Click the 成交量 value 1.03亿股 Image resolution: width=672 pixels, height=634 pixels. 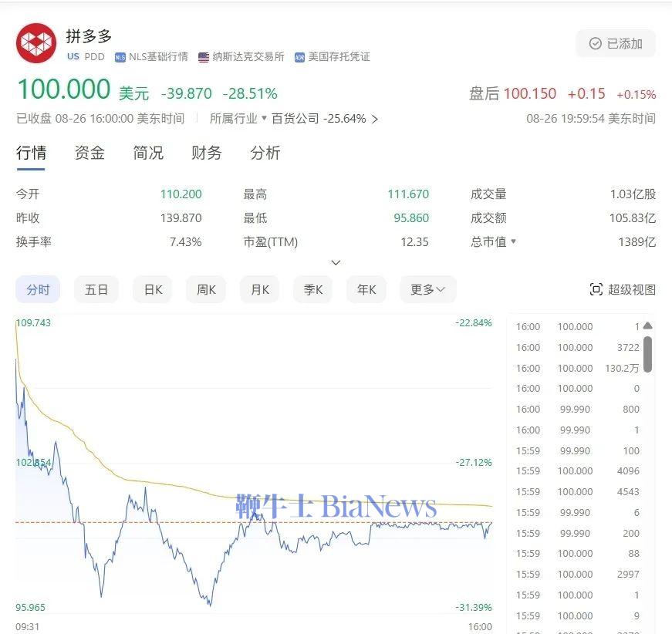click(633, 194)
